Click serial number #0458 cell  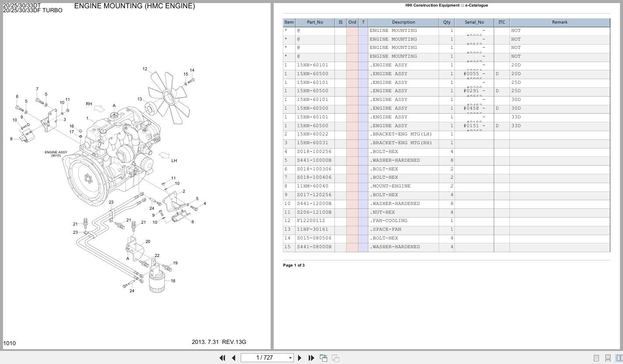(474, 108)
